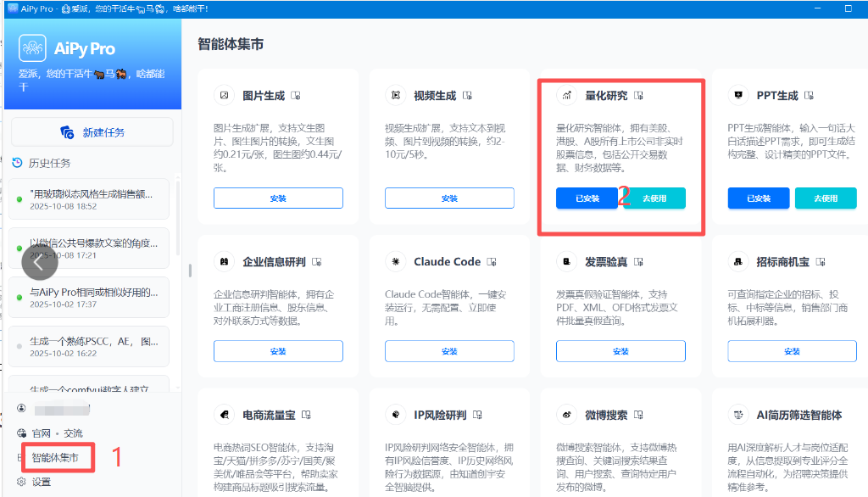Install the 招标商机宝 agent
This screenshot has width=868, height=497.
[793, 351]
